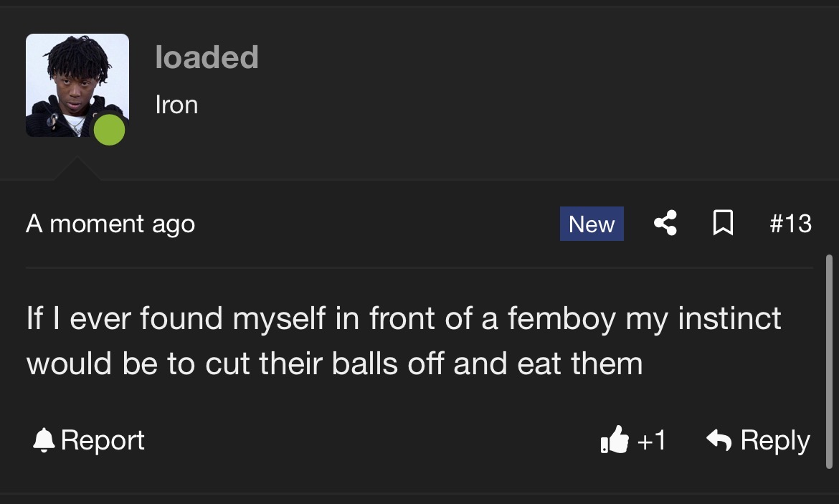Click the bell icon next to Report

pyautogui.click(x=44, y=440)
